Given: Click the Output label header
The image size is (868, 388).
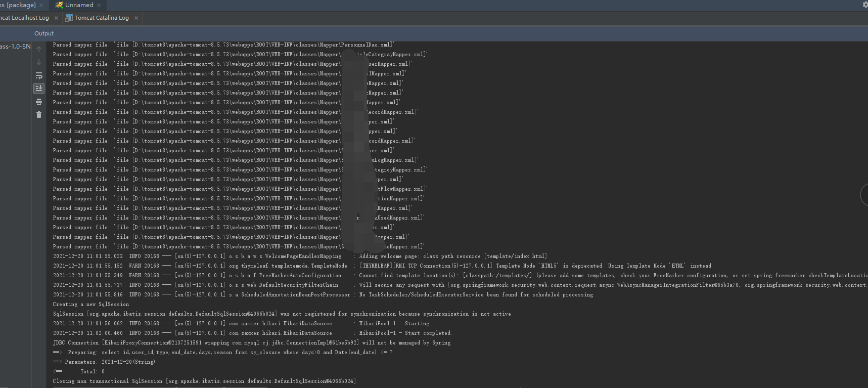Looking at the screenshot, I should pyautogui.click(x=44, y=33).
